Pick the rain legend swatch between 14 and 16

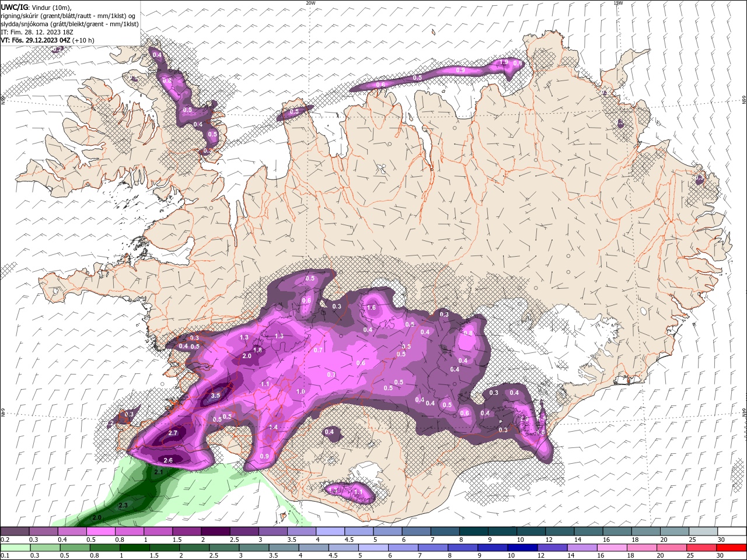582,548
